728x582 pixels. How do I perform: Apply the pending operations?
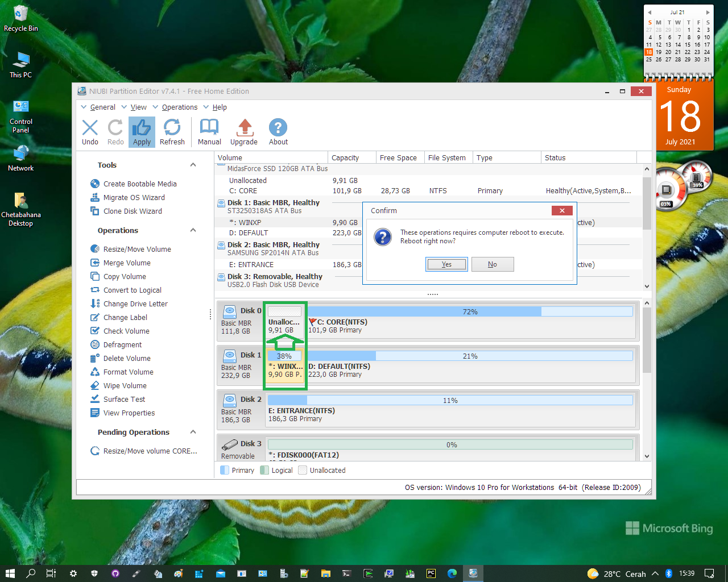(x=142, y=132)
